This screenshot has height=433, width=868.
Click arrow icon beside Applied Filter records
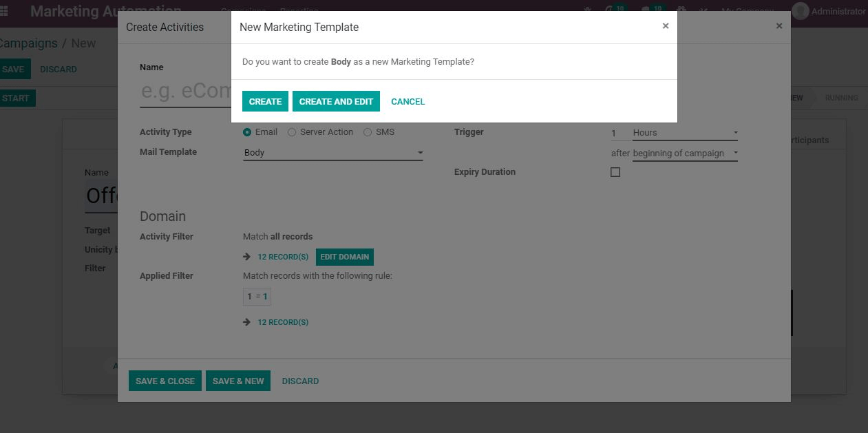pyautogui.click(x=247, y=322)
